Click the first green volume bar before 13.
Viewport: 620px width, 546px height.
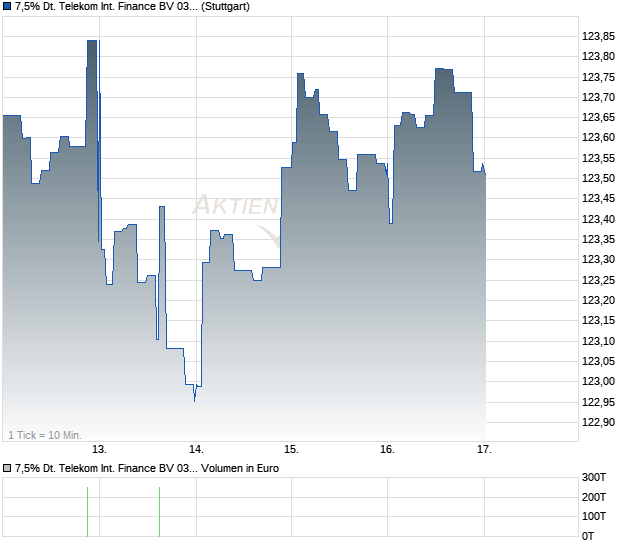pyautogui.click(x=87, y=512)
